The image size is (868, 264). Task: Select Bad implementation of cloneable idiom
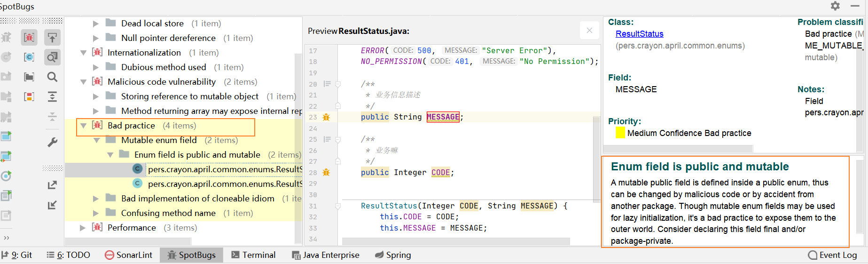pyautogui.click(x=197, y=199)
